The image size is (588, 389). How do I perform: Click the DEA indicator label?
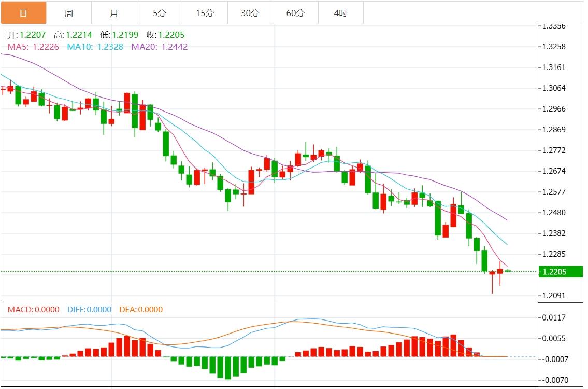(141, 310)
